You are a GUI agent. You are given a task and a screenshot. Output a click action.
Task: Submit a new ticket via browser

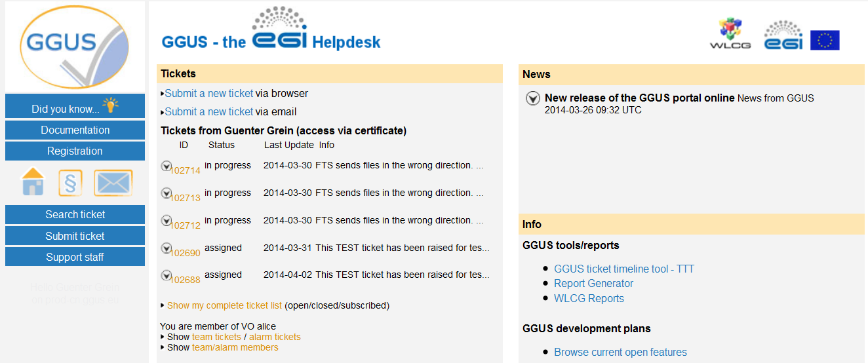pos(208,93)
